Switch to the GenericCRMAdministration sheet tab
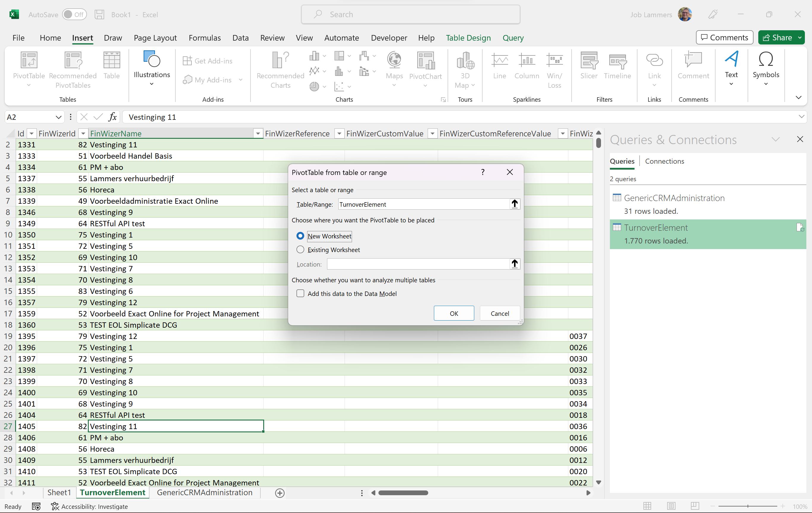The width and height of the screenshot is (812, 513). pos(204,493)
